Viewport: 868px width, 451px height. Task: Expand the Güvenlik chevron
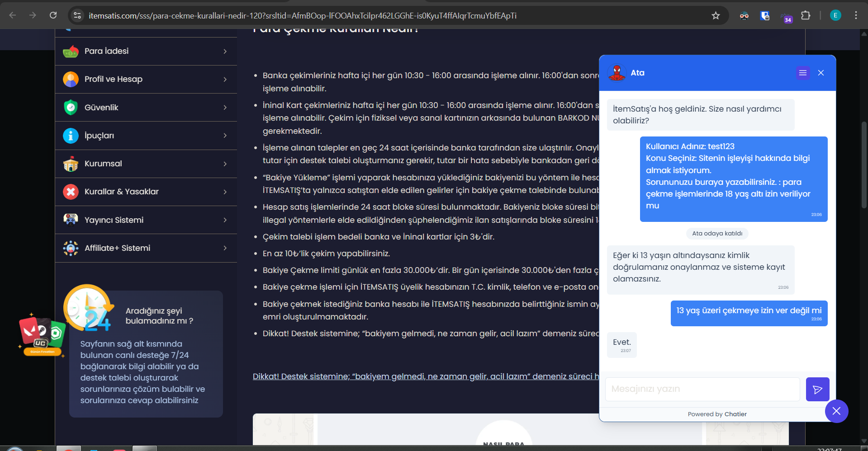(225, 108)
